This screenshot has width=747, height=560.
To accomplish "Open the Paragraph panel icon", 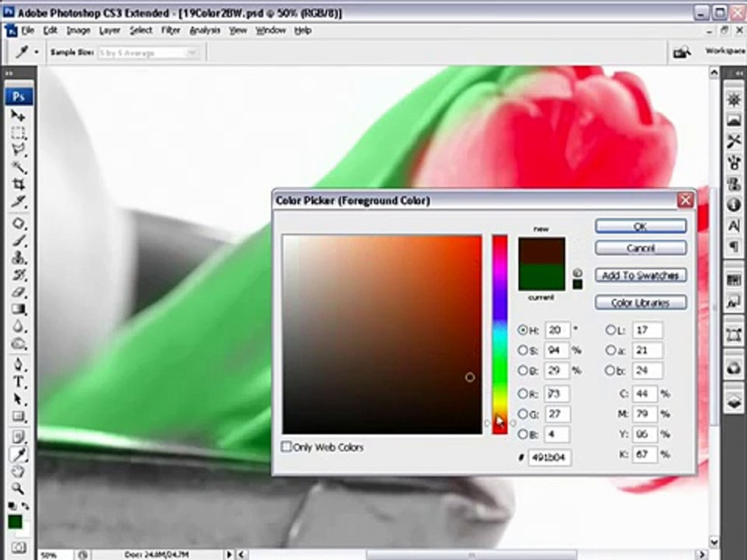I will coord(734,247).
